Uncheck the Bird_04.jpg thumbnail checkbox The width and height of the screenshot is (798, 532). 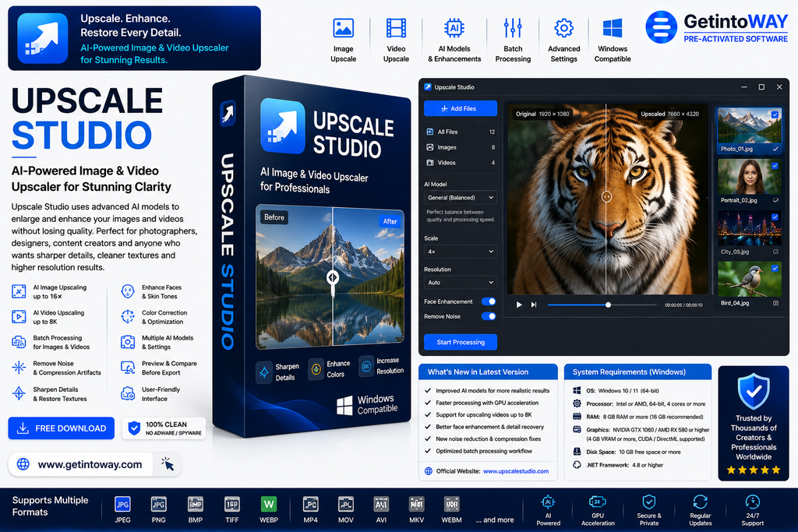[775, 268]
